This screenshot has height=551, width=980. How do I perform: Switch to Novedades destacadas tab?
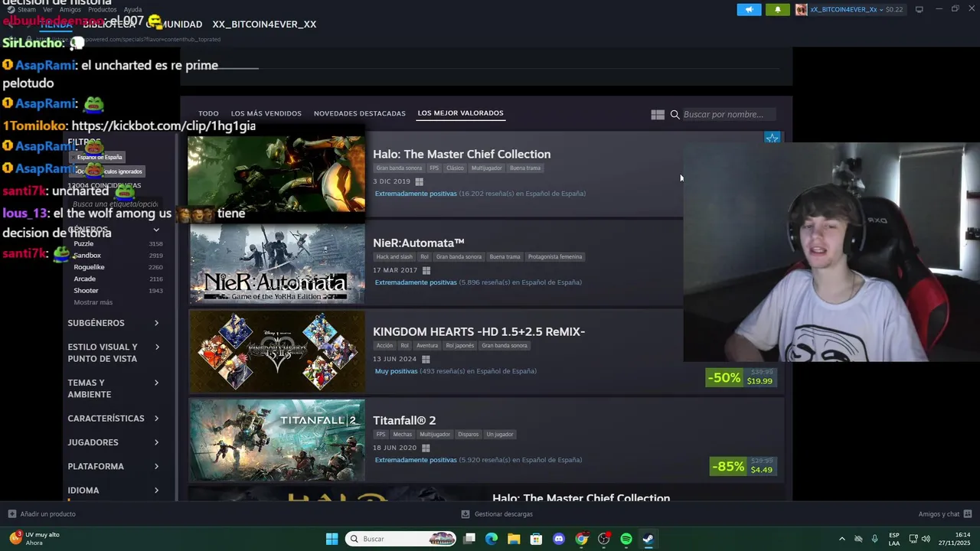click(360, 113)
